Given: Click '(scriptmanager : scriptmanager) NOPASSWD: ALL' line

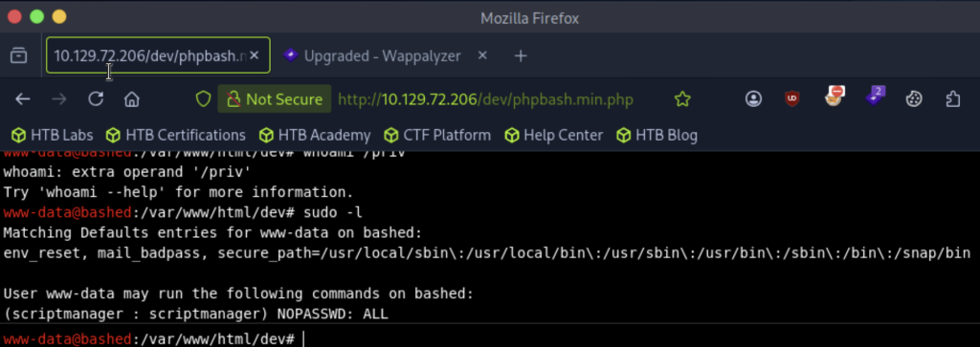Looking at the screenshot, I should coord(195,314).
